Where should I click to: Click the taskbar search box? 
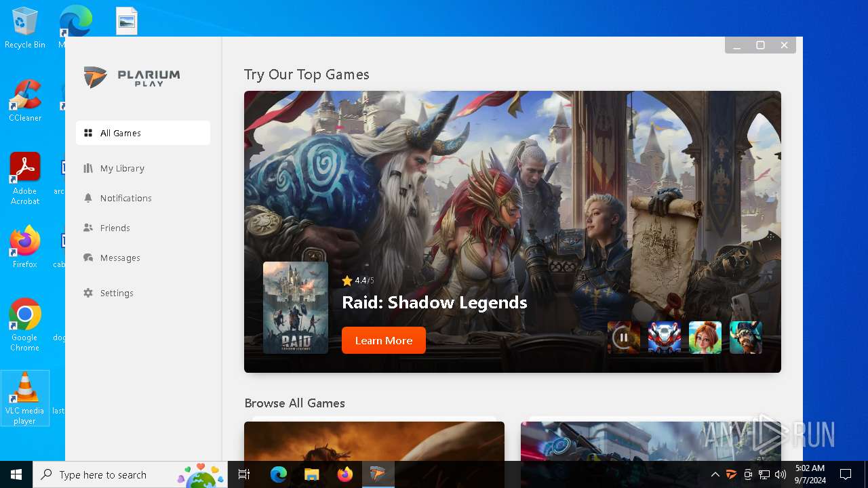tap(131, 474)
